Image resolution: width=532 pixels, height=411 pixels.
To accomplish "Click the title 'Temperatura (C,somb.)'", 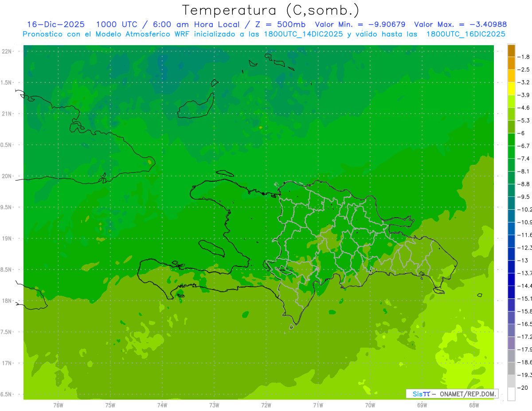I will 271,10.
